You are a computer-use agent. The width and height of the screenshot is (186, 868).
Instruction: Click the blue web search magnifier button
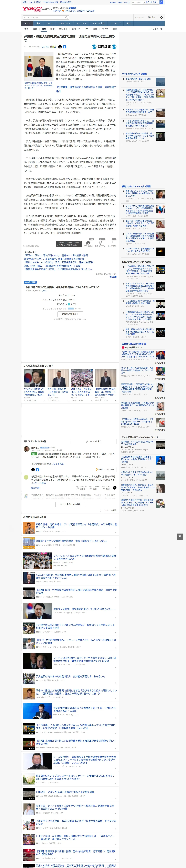(161, 2)
